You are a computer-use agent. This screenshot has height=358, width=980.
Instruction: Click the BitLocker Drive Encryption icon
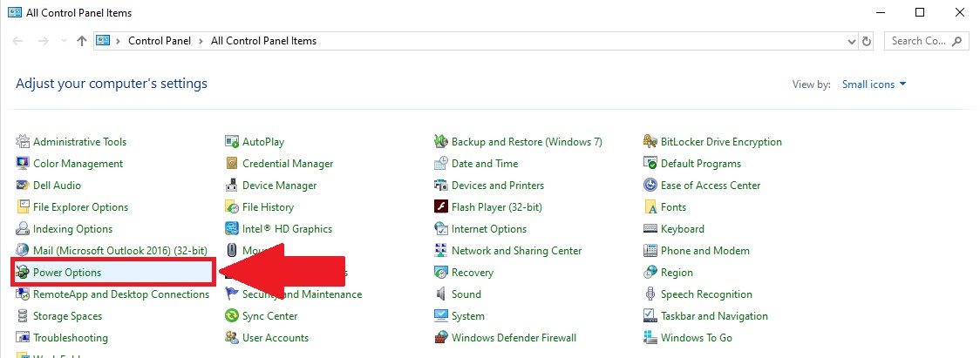[x=650, y=142]
